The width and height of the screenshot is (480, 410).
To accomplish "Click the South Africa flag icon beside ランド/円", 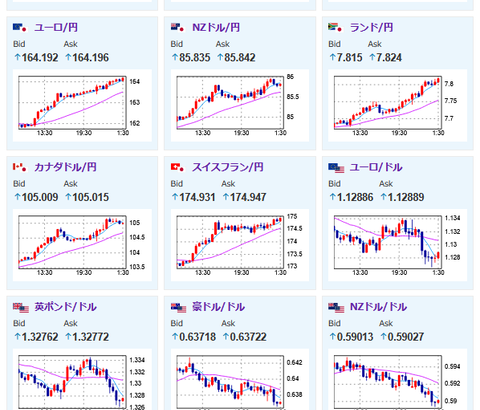I will click(335, 27).
